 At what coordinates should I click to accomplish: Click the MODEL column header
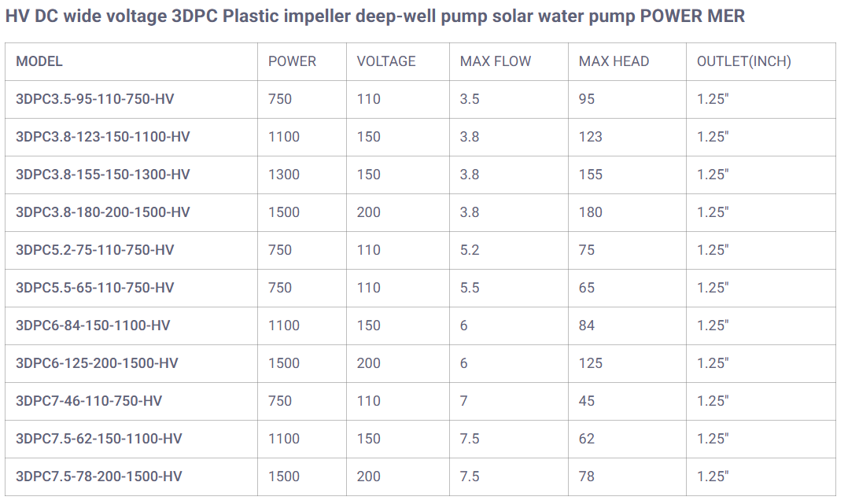pos(39,61)
